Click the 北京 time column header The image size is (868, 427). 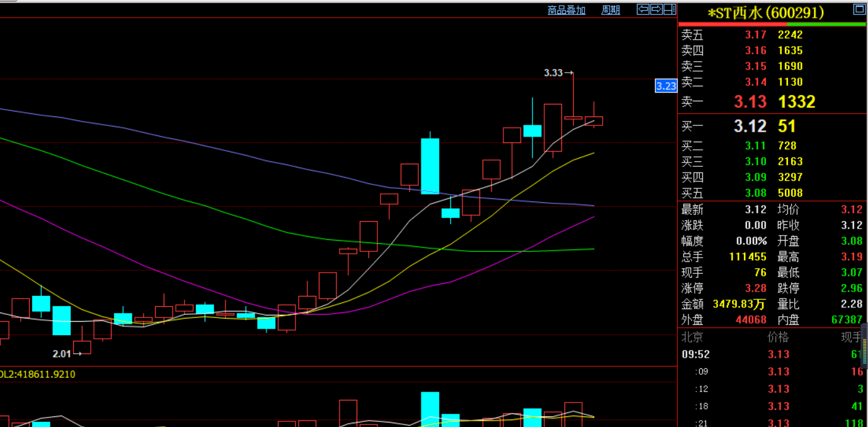pos(692,337)
